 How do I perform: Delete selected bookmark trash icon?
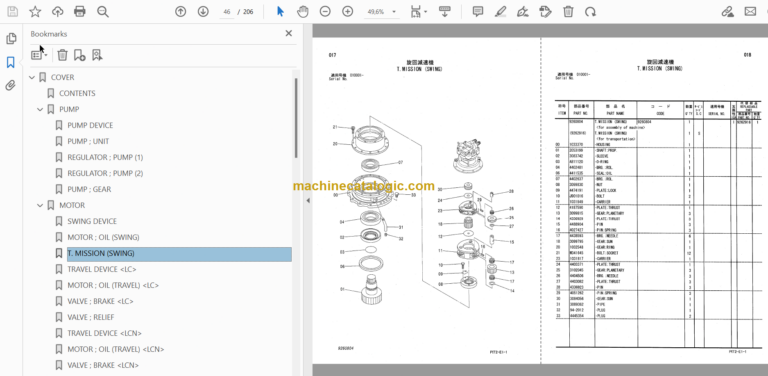click(x=62, y=55)
